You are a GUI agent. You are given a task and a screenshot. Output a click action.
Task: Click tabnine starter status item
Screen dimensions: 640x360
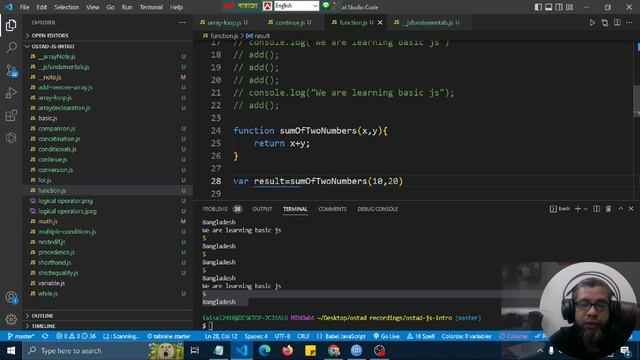(x=169, y=336)
